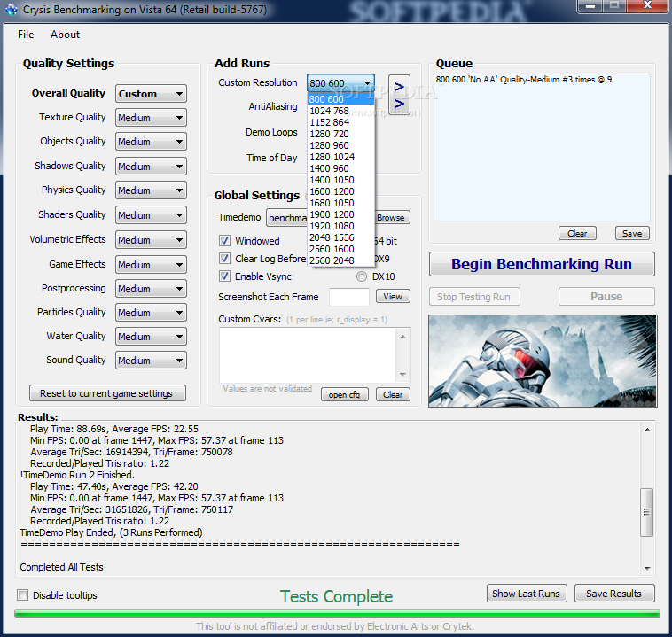Select 1280 960 resolution option
672x637 pixels.
point(340,145)
